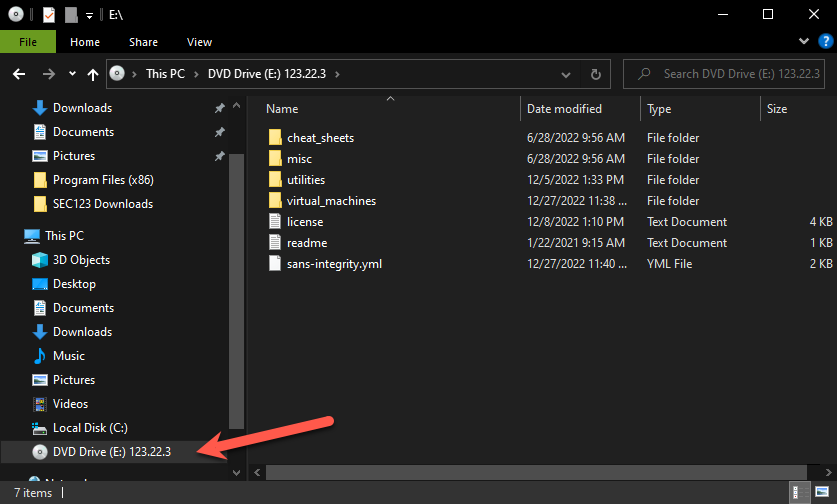Screen dimensions: 837x504
Task: Click the Up one level arrow
Action: tap(93, 74)
